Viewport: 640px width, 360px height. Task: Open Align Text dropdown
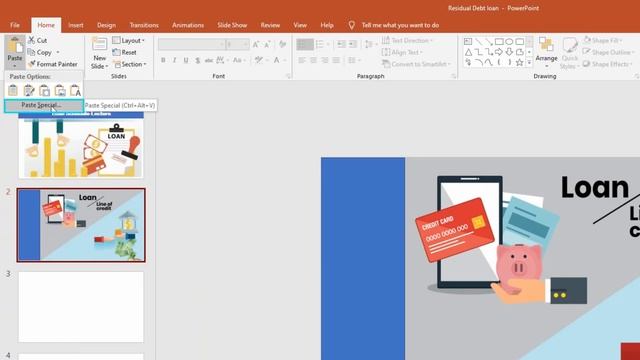click(402, 52)
